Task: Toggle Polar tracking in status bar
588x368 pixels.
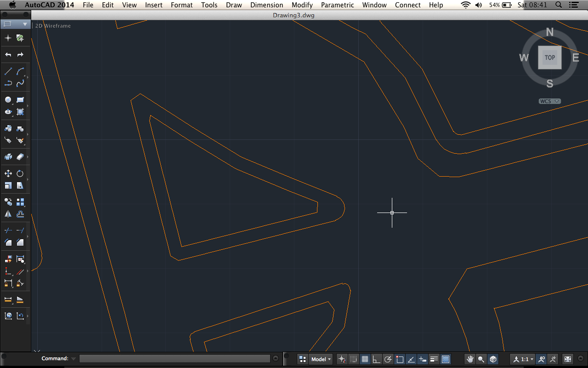Action: click(x=388, y=359)
